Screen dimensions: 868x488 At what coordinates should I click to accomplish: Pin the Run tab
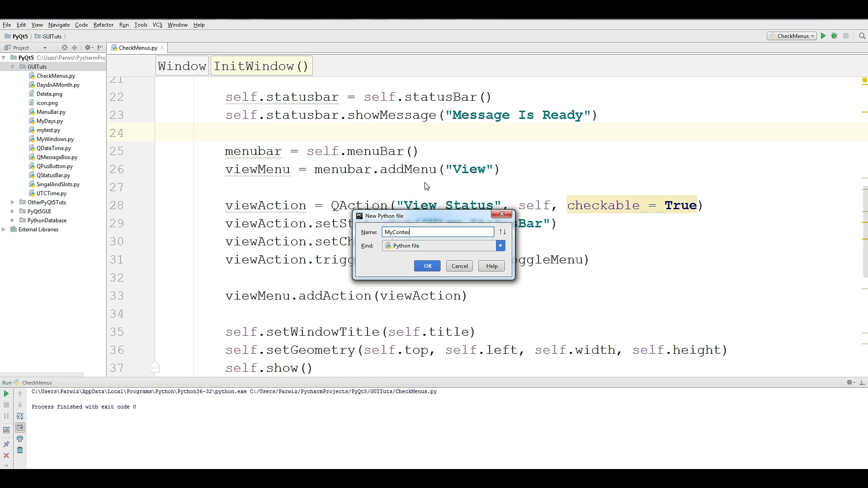coord(6,444)
